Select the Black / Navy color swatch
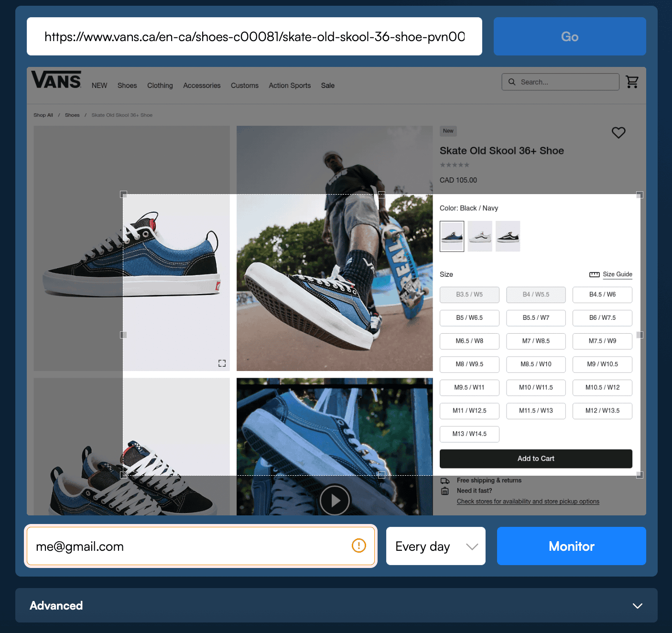This screenshot has width=672, height=633. 452,236
